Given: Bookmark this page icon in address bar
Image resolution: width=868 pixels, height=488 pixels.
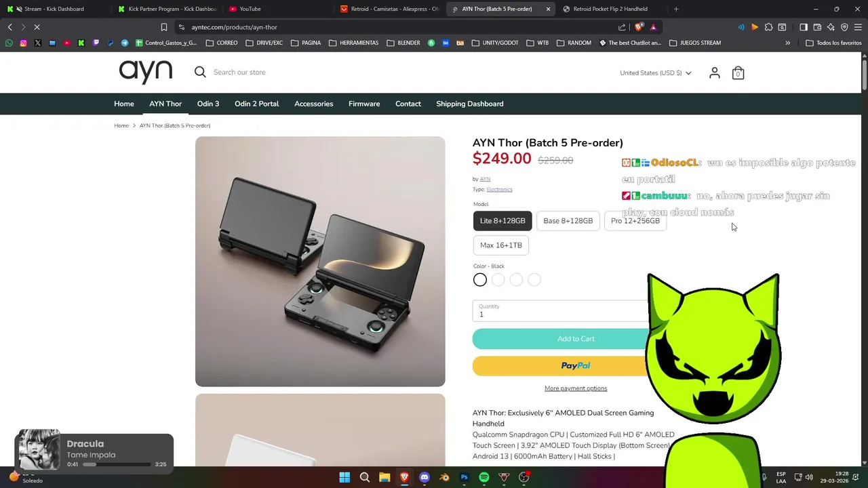Looking at the screenshot, I should [x=163, y=27].
